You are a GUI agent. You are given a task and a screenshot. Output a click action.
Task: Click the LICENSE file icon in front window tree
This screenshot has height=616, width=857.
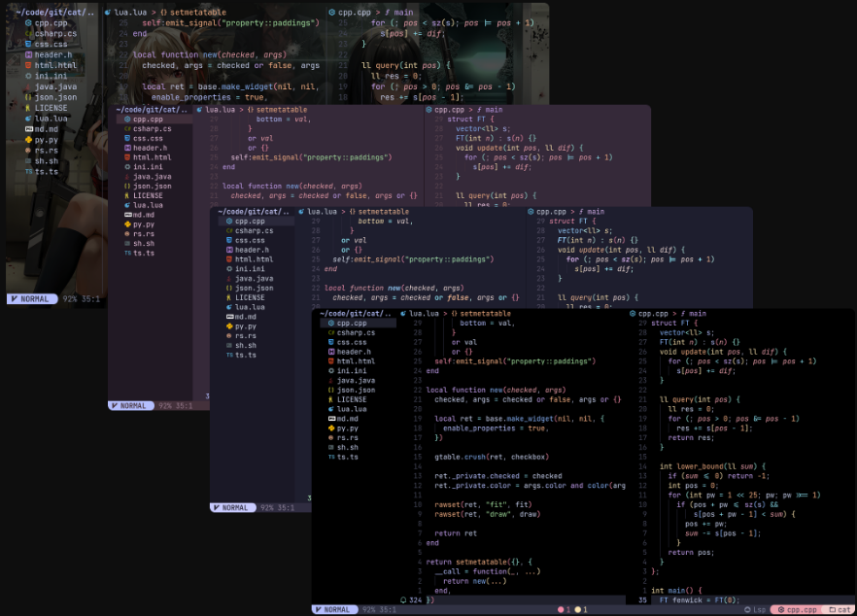331,399
